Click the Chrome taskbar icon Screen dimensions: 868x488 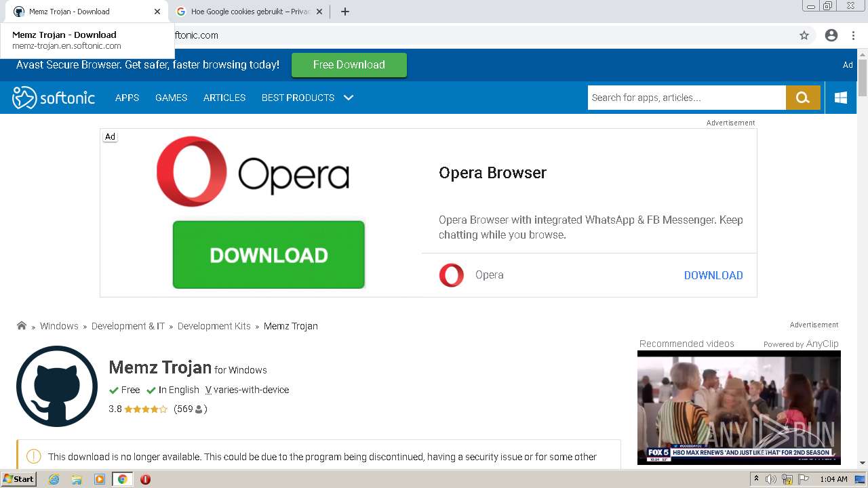click(122, 479)
